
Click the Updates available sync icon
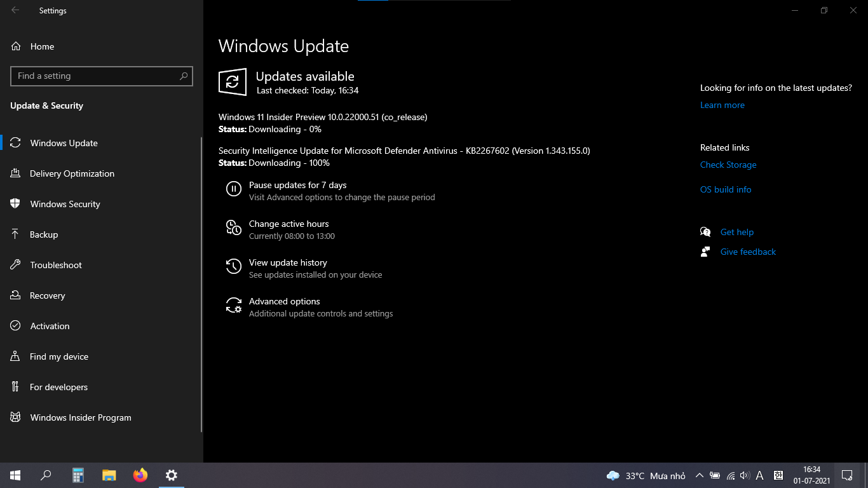[233, 82]
